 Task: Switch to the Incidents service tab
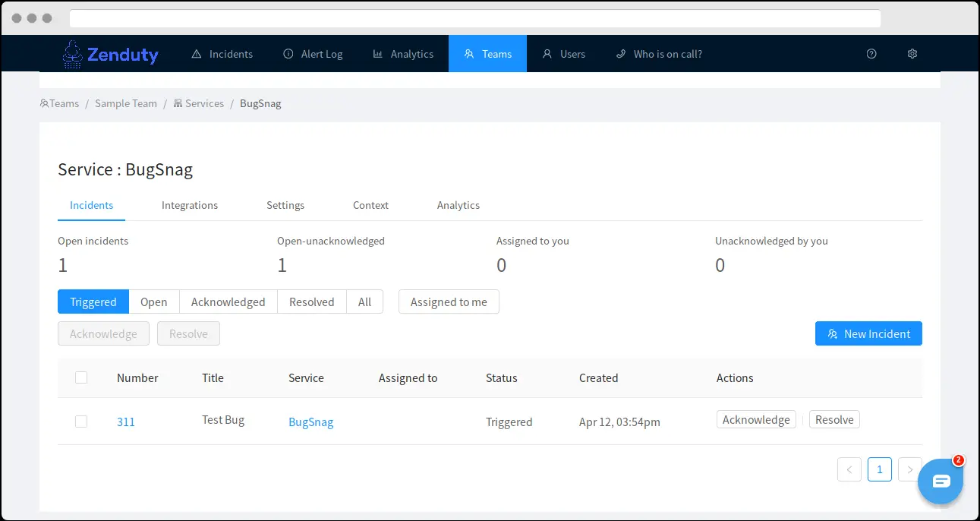point(92,205)
